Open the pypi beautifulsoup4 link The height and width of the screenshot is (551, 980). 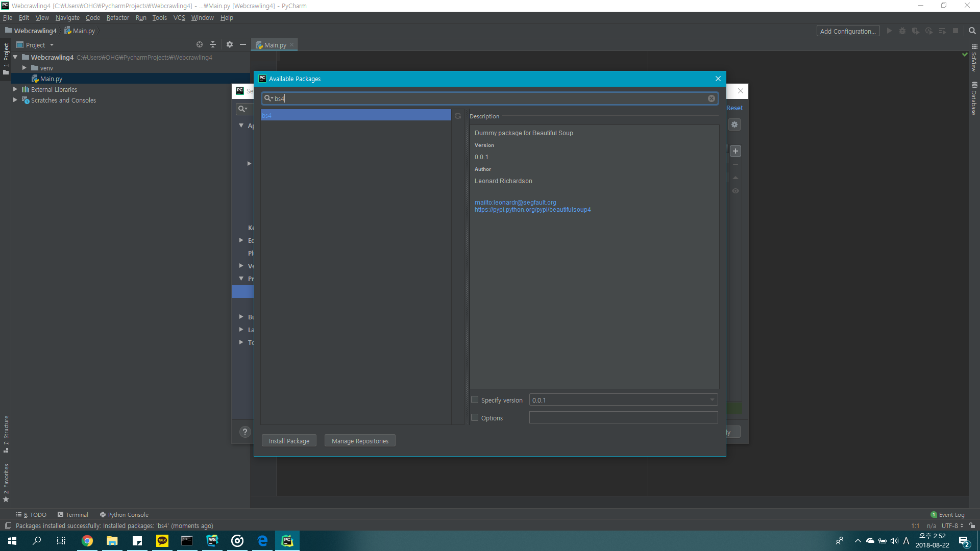click(532, 210)
